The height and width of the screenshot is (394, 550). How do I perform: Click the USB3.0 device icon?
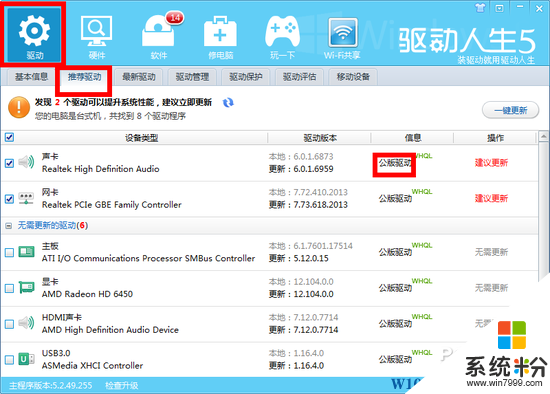pos(26,359)
